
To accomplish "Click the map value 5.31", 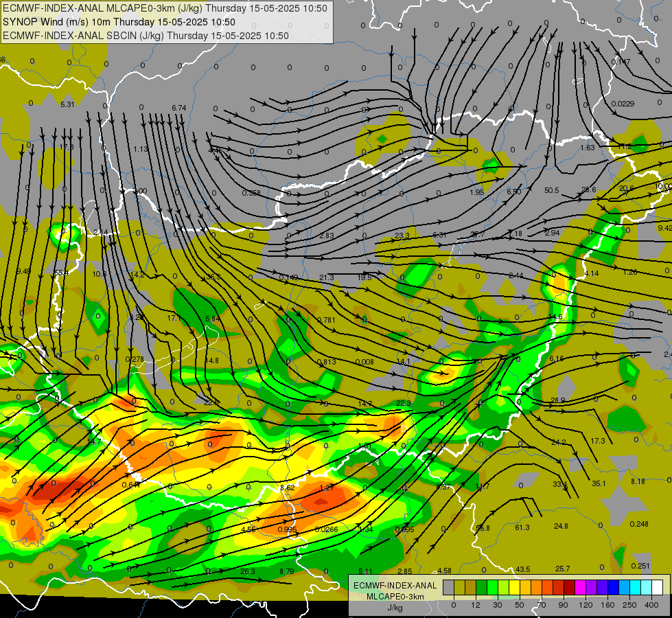I will [x=67, y=104].
